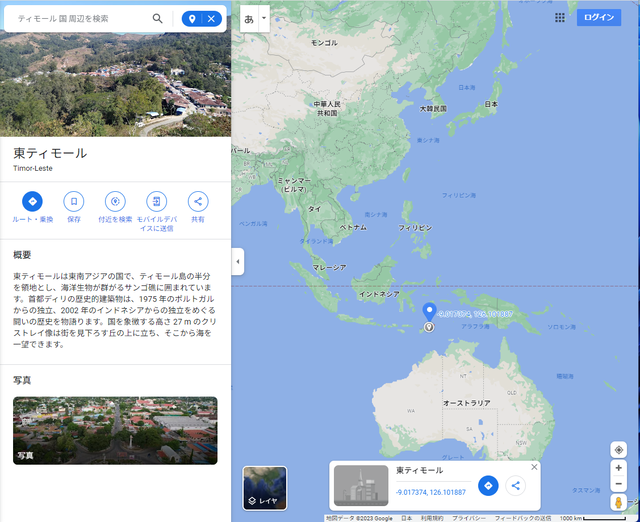Image resolution: width=640 pixels, height=522 pixels.
Task: Open the Google apps grid
Action: tap(560, 18)
